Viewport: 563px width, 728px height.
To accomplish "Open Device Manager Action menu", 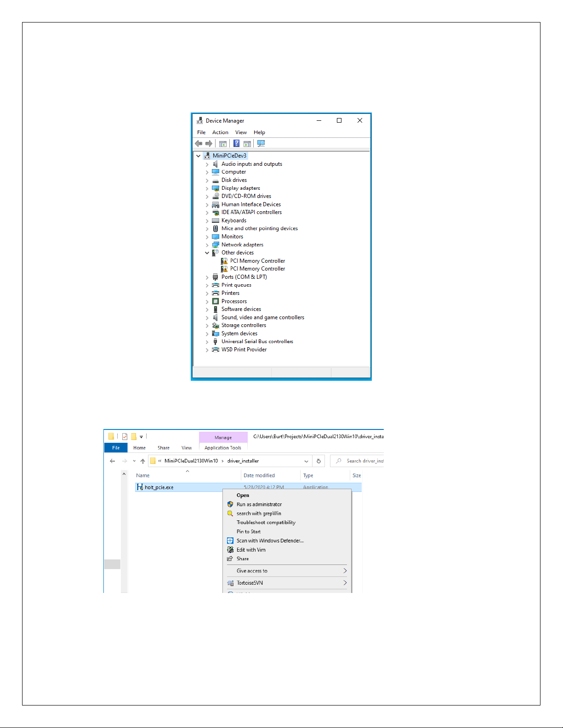I will pos(220,132).
